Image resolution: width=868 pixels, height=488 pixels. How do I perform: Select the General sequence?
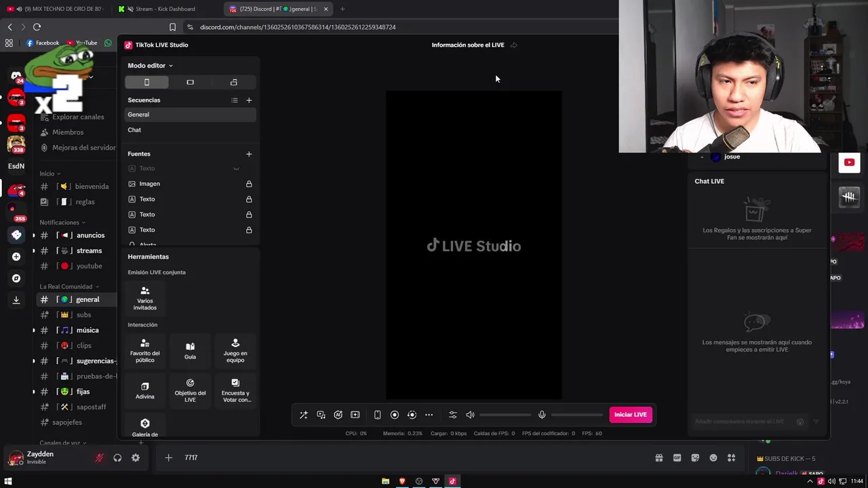pos(190,115)
